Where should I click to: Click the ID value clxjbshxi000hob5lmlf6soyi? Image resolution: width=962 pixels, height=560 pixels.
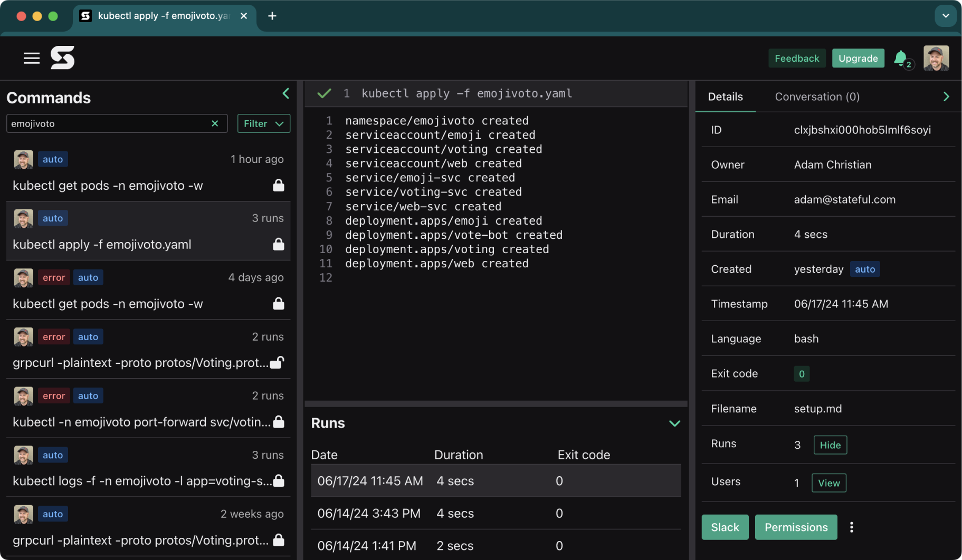pyautogui.click(x=862, y=130)
